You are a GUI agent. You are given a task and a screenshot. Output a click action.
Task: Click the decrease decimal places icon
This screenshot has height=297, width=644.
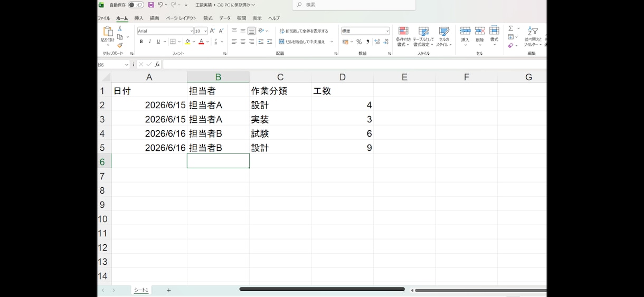pyautogui.click(x=386, y=42)
